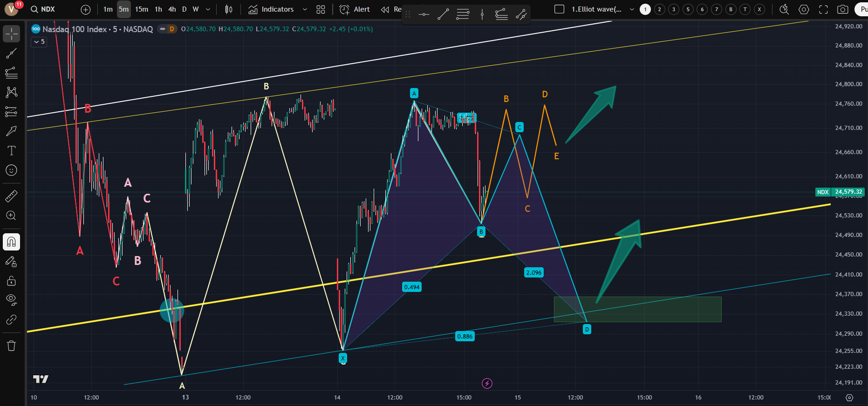Open the Elliot wave layout dropdown

632,9
